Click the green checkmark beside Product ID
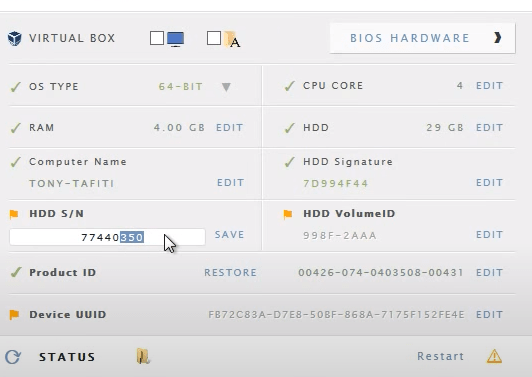The width and height of the screenshot is (532, 377). click(16, 272)
